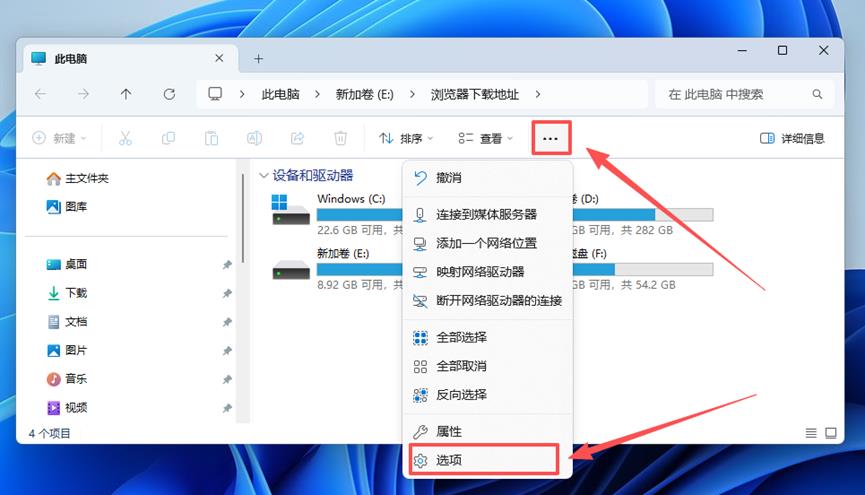Open the 新建 dropdown
865x495 pixels.
click(60, 138)
